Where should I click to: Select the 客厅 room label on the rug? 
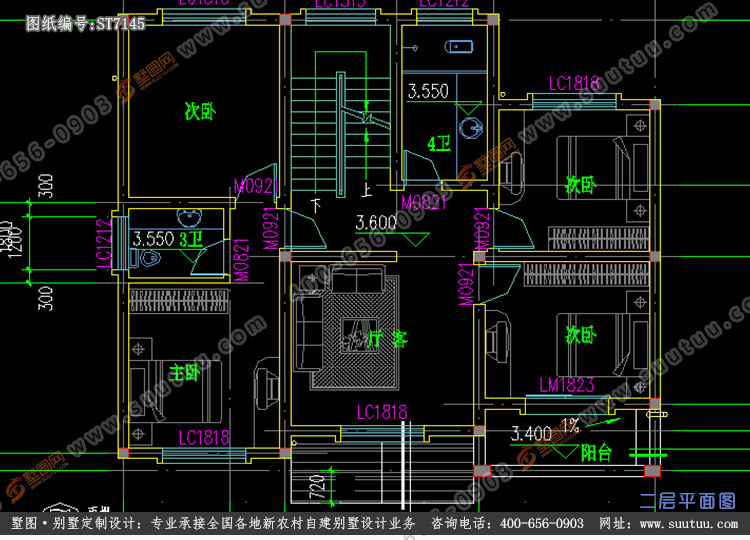tap(387, 339)
